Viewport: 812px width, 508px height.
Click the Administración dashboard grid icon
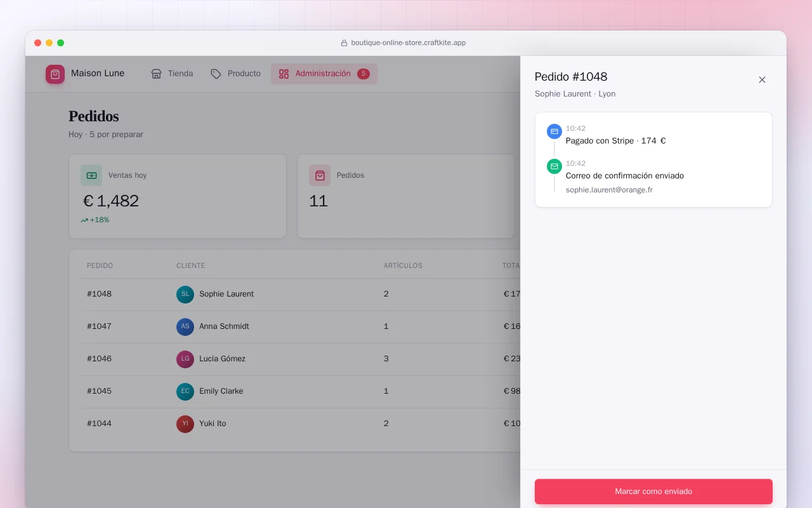pos(284,74)
